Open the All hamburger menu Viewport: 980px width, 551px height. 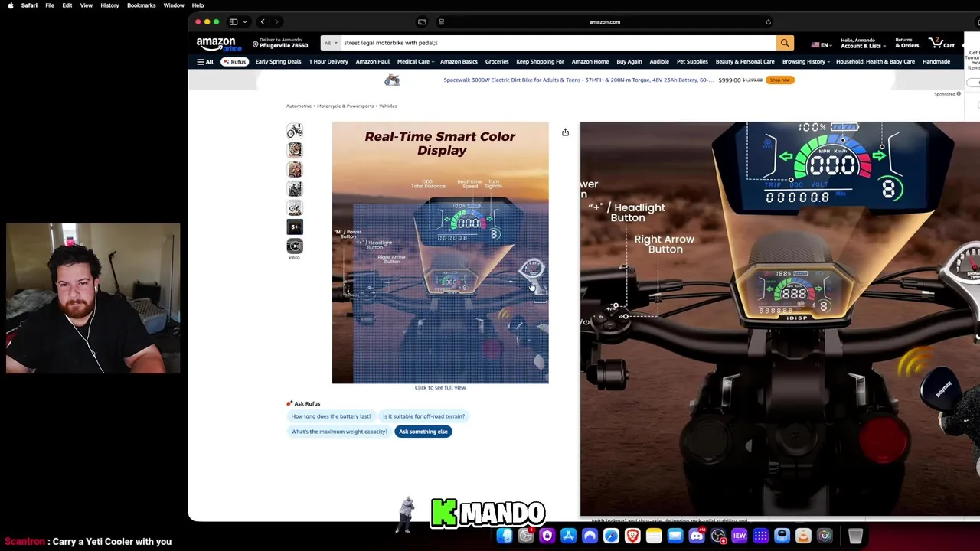(x=205, y=62)
